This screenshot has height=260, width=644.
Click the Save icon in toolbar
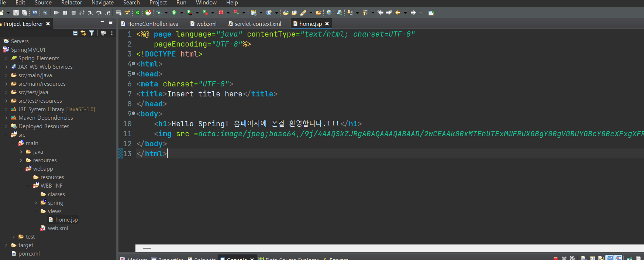(16, 13)
